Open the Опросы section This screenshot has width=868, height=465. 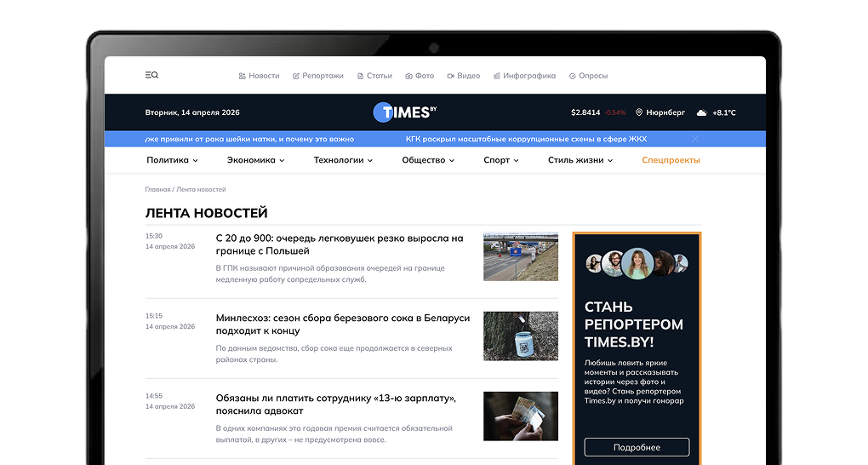[x=593, y=76]
